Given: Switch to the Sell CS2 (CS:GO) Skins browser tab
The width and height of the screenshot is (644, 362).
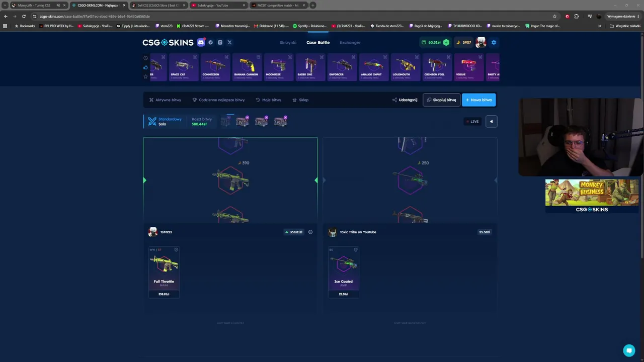Looking at the screenshot, I should point(158,5).
